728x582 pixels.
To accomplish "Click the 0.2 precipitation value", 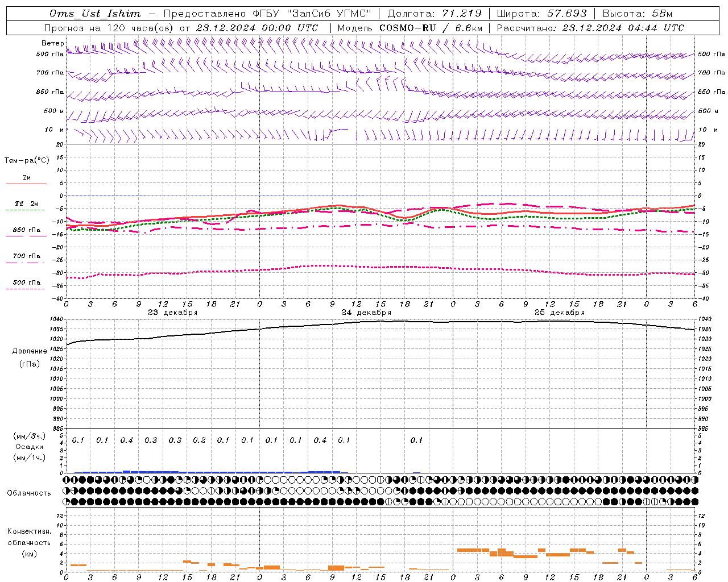I will [x=199, y=440].
